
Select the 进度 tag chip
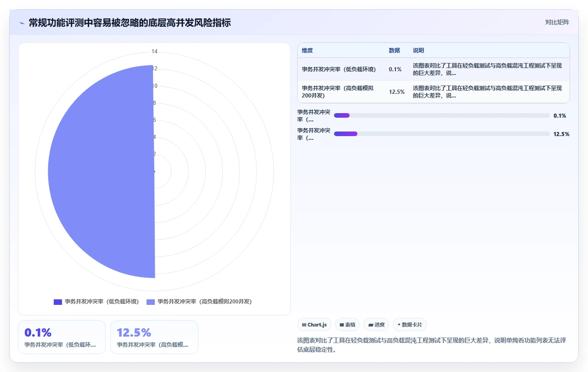click(x=376, y=325)
